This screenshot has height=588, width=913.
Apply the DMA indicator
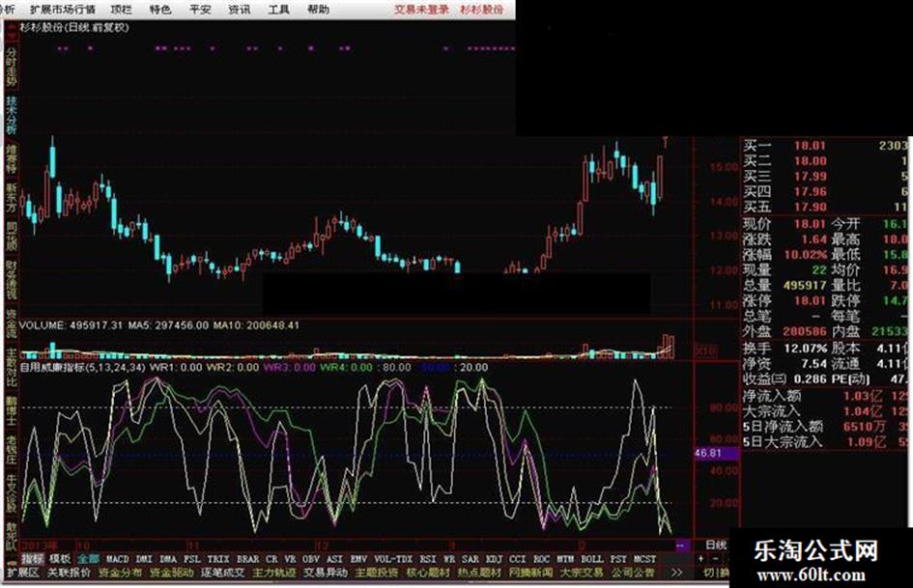[168, 559]
